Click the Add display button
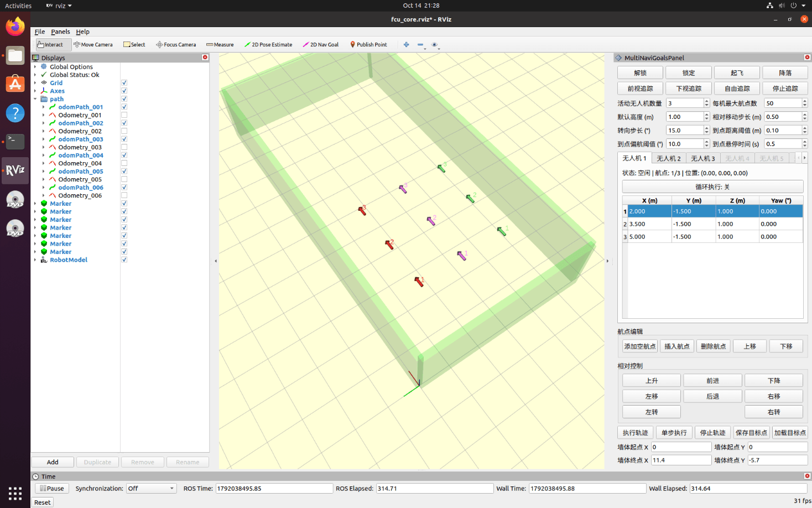The width and height of the screenshot is (812, 508). 53,462
